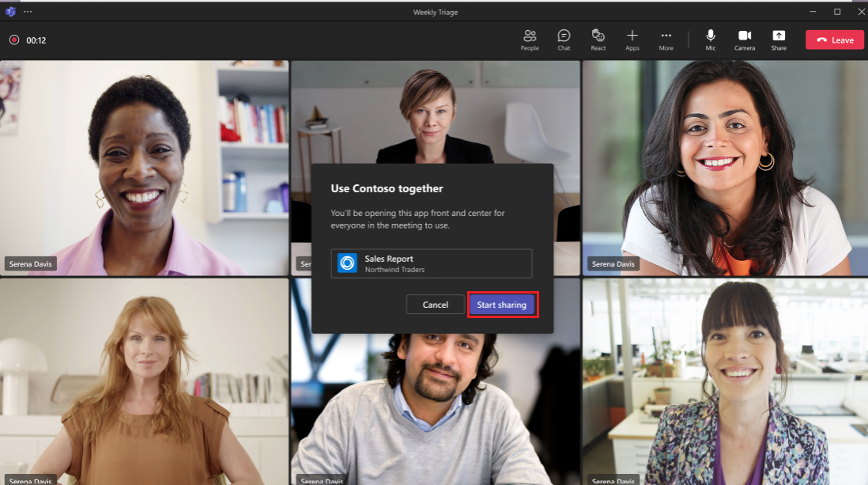
Task: Open the People panel
Action: coord(530,40)
